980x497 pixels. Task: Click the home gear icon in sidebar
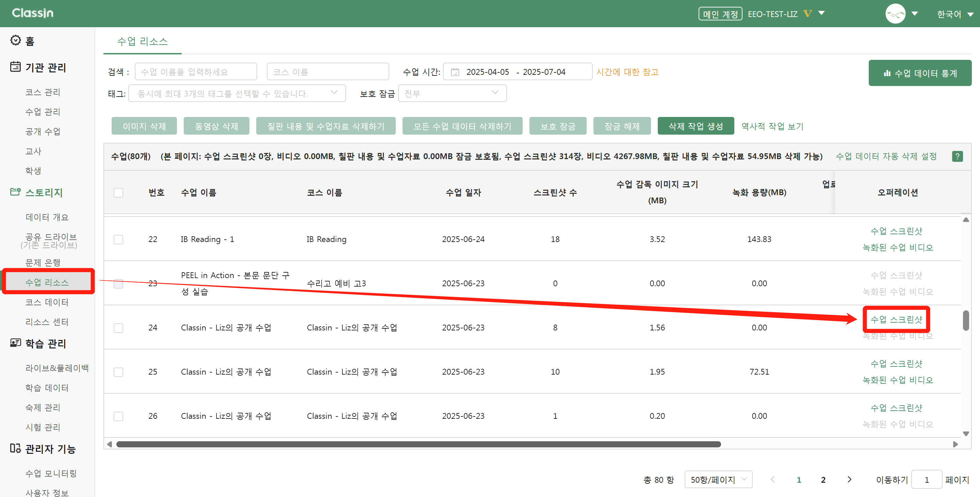point(15,40)
